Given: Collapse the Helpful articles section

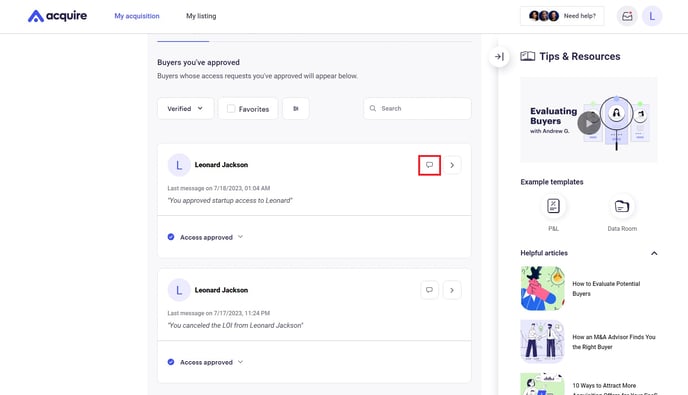Looking at the screenshot, I should pyautogui.click(x=654, y=253).
